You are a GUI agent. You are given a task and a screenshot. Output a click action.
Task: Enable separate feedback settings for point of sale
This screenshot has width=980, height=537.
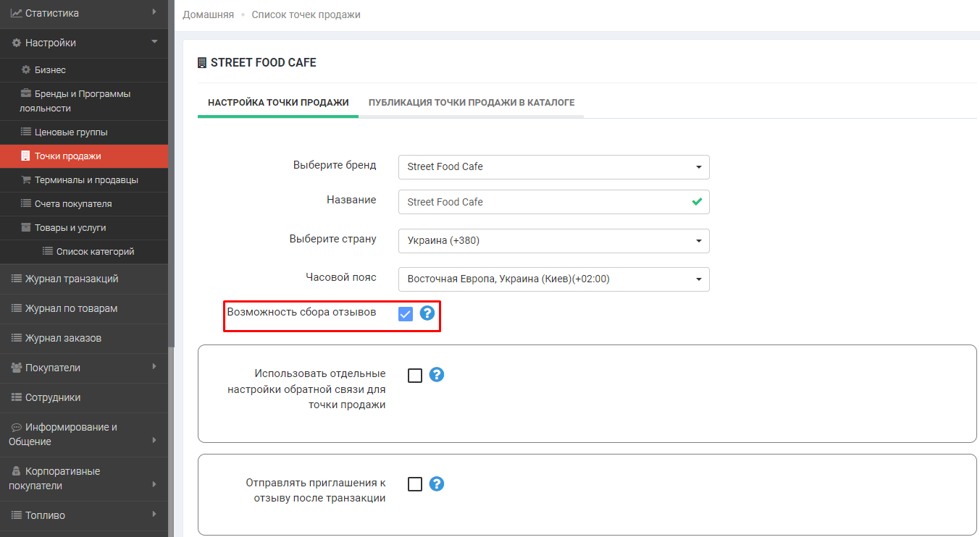click(415, 376)
